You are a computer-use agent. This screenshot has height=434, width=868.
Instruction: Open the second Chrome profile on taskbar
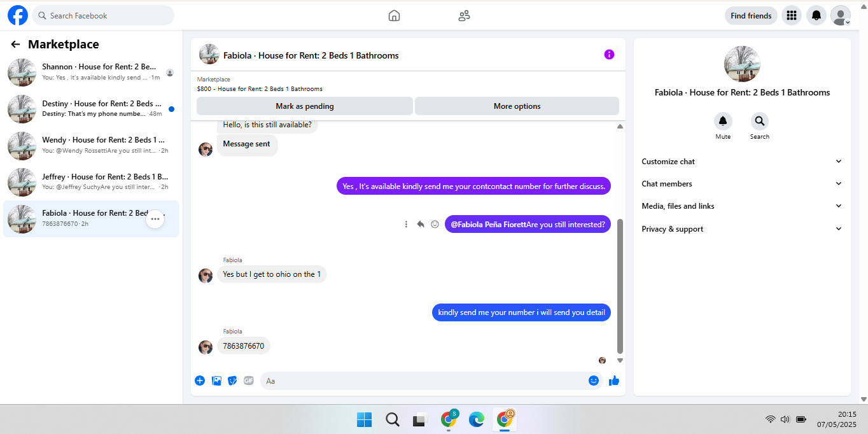coord(505,419)
